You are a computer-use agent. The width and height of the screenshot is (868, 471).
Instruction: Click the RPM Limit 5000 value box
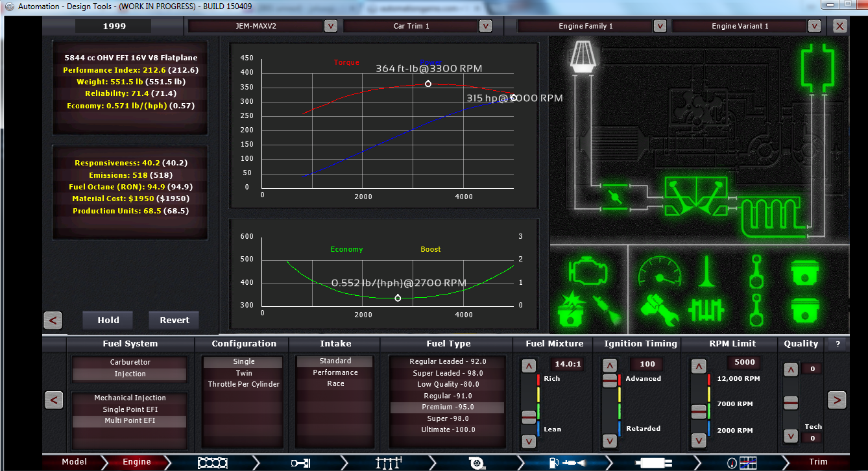coord(744,363)
